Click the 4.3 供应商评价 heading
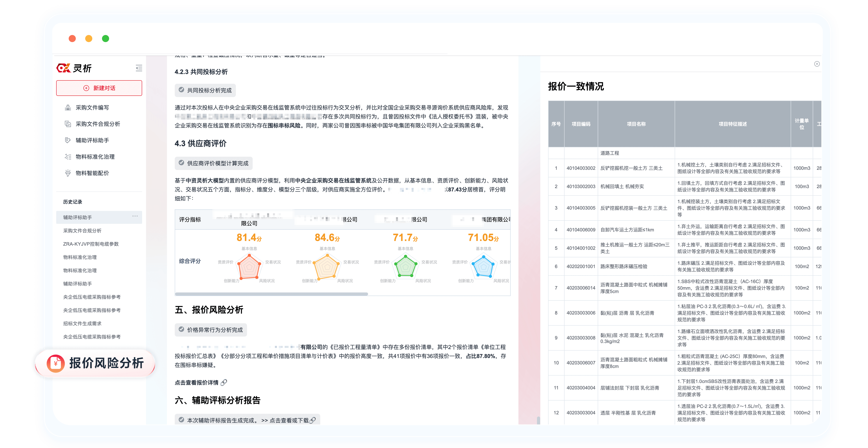Screen dimensions: 868x448 201,143
